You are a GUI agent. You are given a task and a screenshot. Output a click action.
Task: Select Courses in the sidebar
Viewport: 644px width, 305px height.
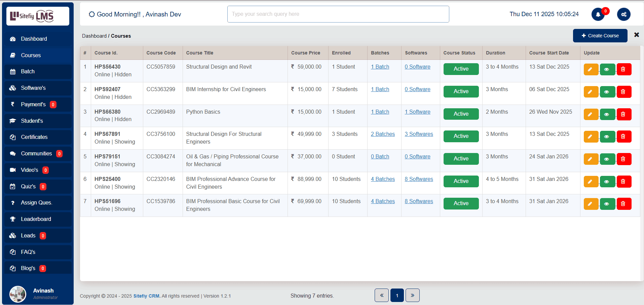coord(31,55)
